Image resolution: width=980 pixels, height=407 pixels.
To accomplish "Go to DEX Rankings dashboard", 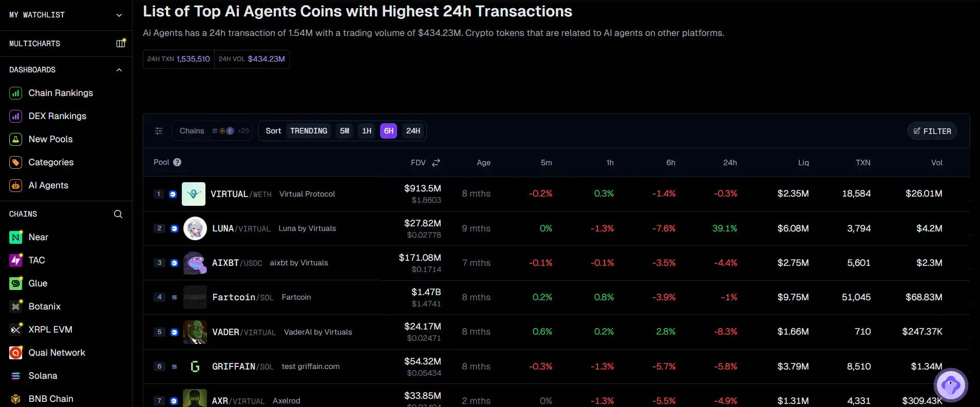I will [57, 116].
